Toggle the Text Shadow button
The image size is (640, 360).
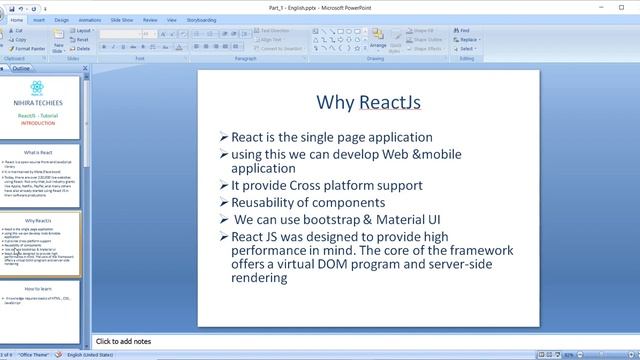coord(143,47)
